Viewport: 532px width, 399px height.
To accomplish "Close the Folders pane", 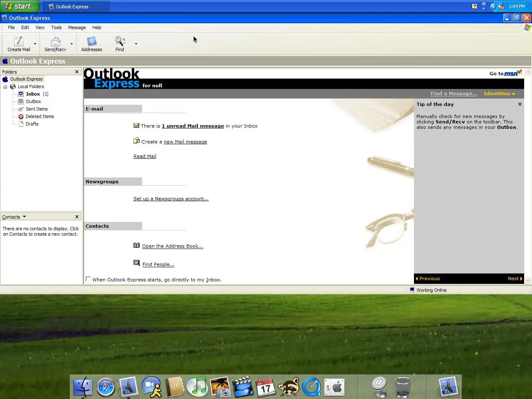I will pos(77,72).
